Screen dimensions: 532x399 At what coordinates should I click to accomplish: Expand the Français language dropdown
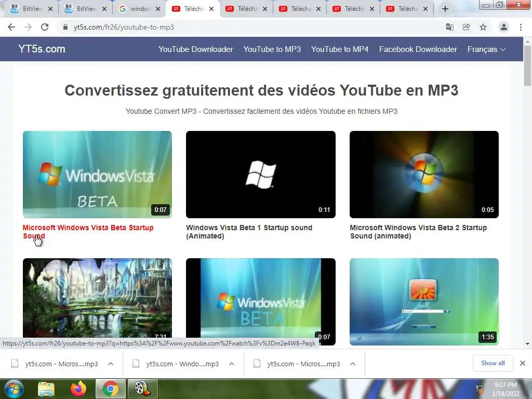click(x=486, y=49)
